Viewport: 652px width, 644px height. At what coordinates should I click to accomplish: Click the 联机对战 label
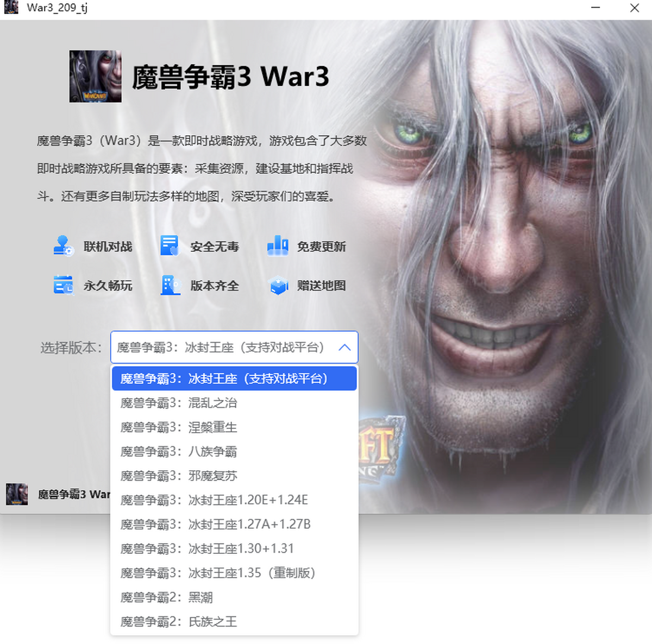click(x=108, y=247)
